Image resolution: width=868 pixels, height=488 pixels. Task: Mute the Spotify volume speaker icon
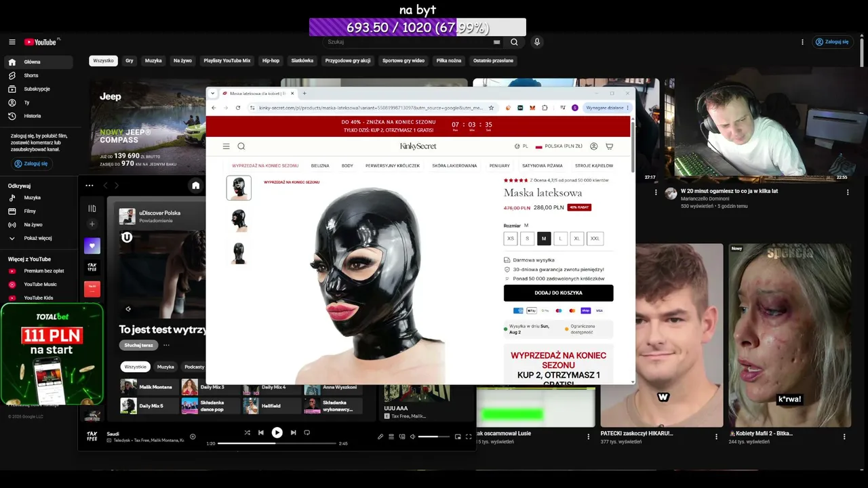(412, 436)
